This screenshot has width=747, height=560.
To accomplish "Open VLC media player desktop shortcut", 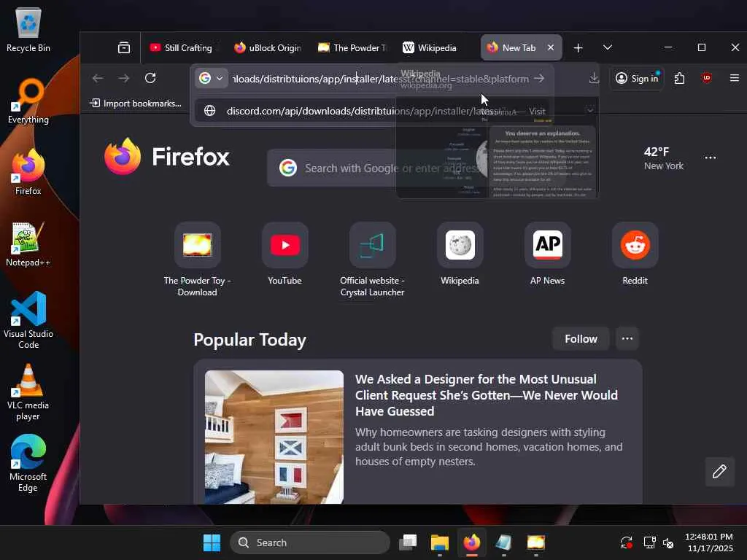I will pyautogui.click(x=28, y=392).
